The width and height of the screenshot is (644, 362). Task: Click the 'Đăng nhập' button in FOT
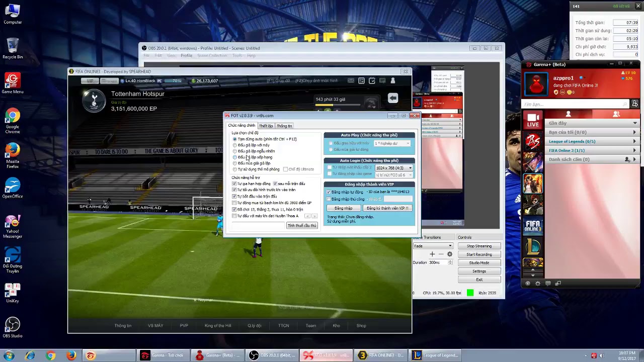pos(343,208)
